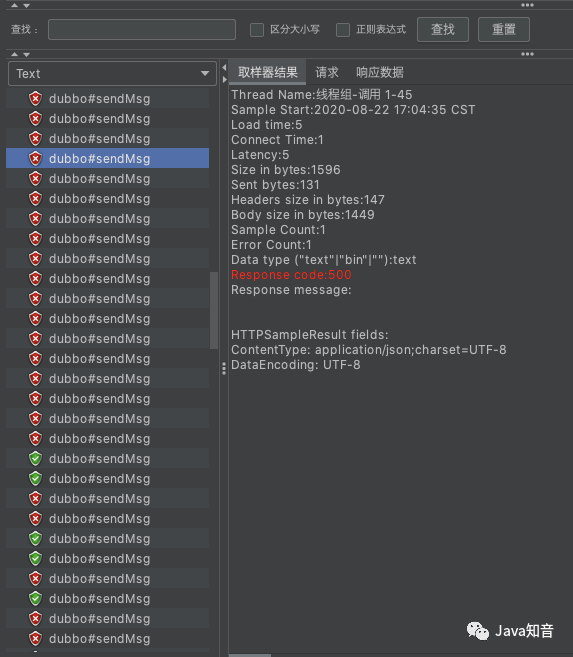Click the 查找 search button
Image resolution: width=573 pixels, height=657 pixels.
[x=443, y=29]
